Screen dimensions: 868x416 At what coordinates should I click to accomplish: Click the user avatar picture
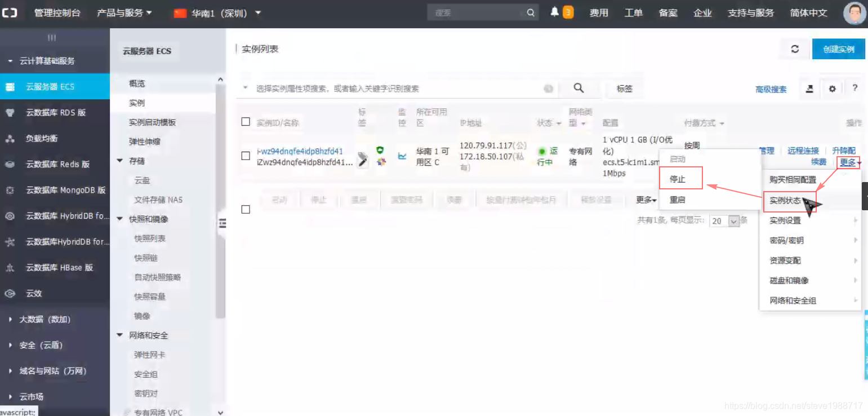point(854,13)
